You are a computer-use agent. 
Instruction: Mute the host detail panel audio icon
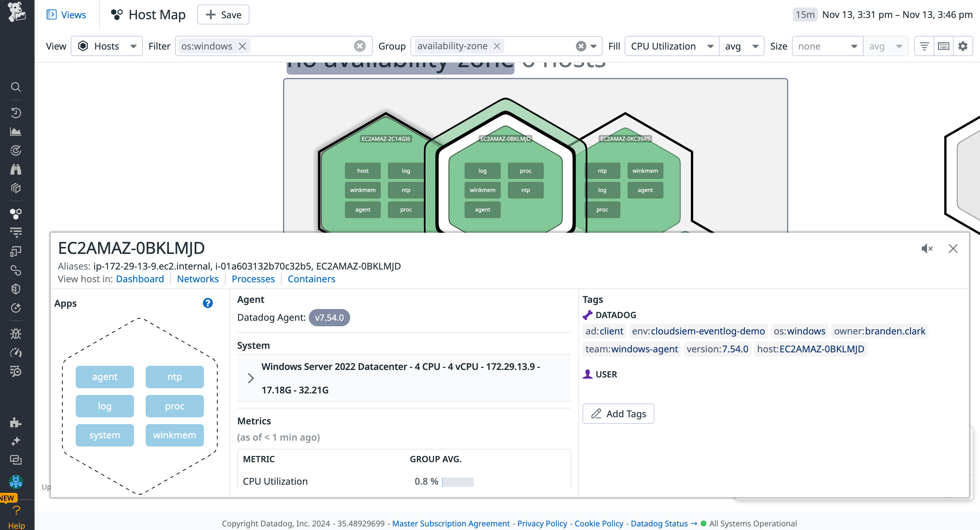point(927,248)
